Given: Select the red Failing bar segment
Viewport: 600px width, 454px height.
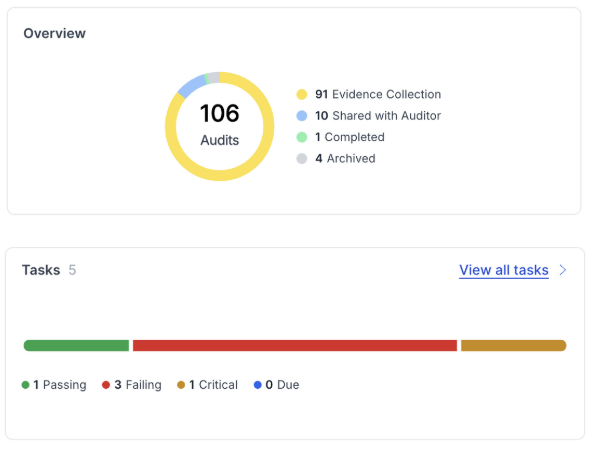Looking at the screenshot, I should pos(294,346).
